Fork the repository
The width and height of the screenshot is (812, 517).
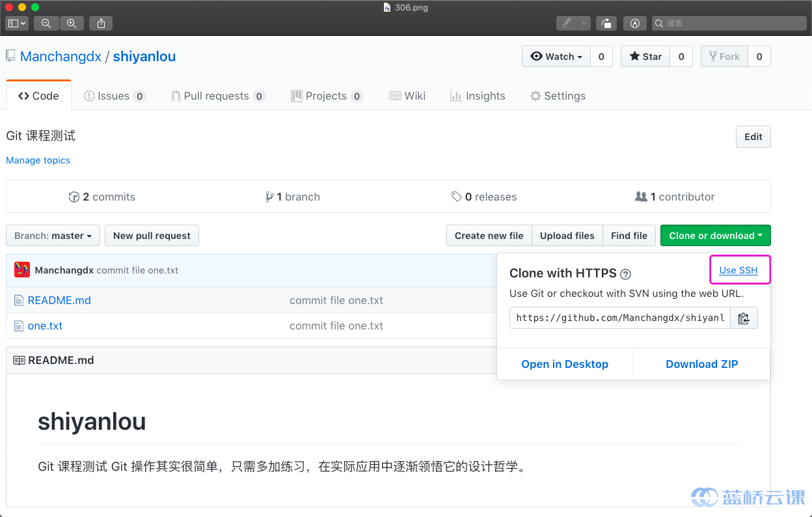click(x=724, y=57)
